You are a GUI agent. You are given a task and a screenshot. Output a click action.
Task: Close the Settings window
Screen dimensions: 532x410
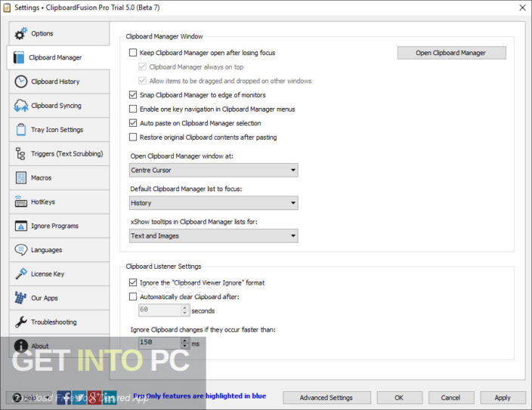click(522, 8)
